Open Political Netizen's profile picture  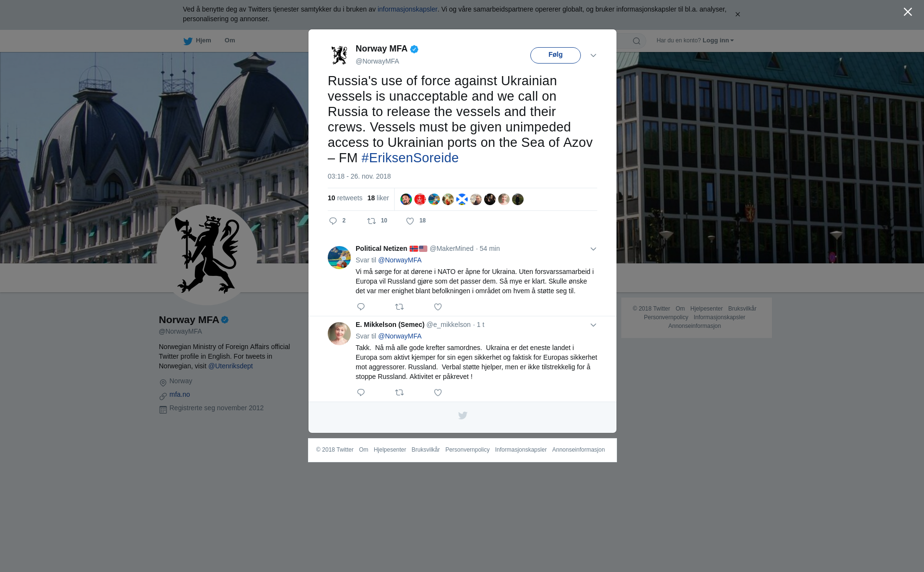(x=339, y=258)
